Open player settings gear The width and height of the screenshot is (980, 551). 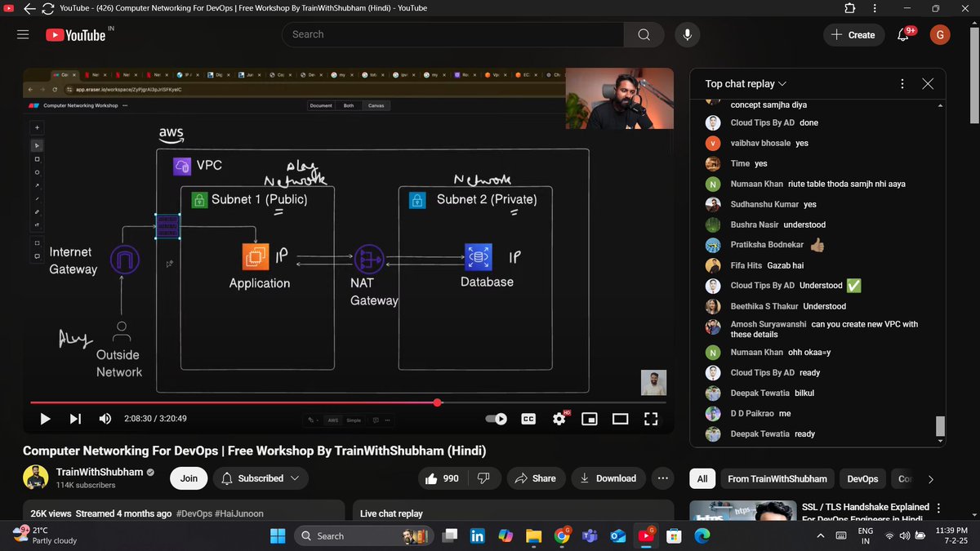559,419
